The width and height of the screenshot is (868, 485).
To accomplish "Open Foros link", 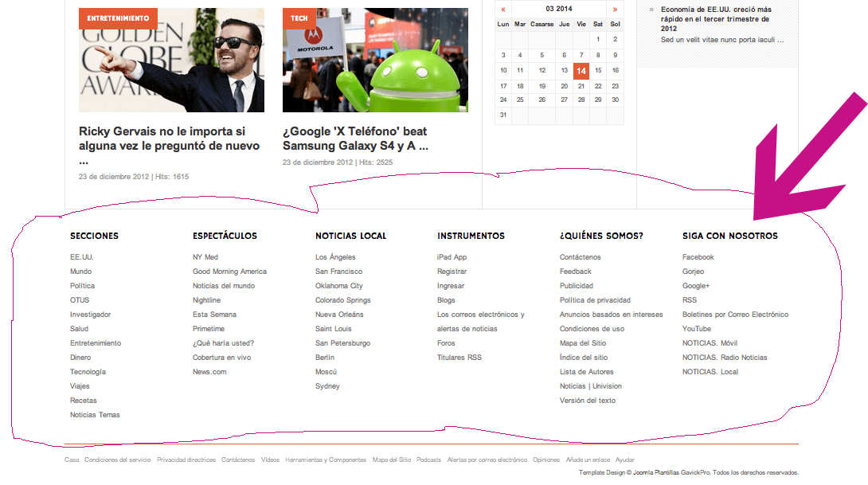I will [446, 343].
